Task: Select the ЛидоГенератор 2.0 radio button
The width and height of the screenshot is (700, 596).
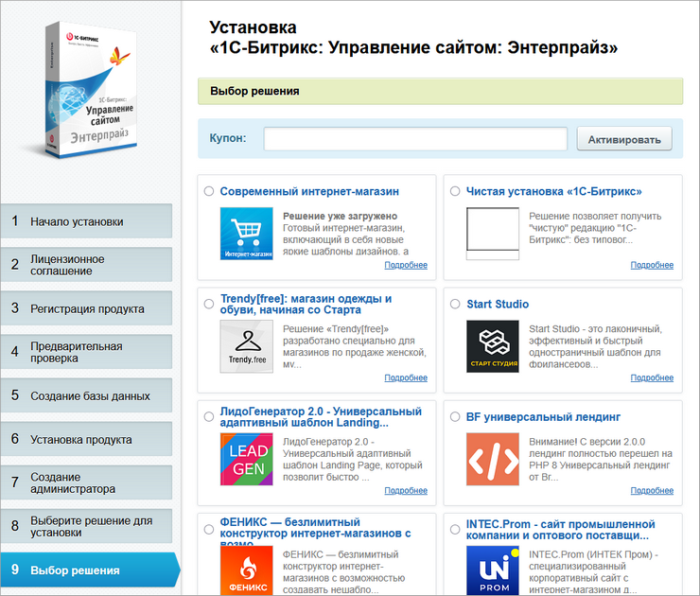Action: pyautogui.click(x=209, y=416)
